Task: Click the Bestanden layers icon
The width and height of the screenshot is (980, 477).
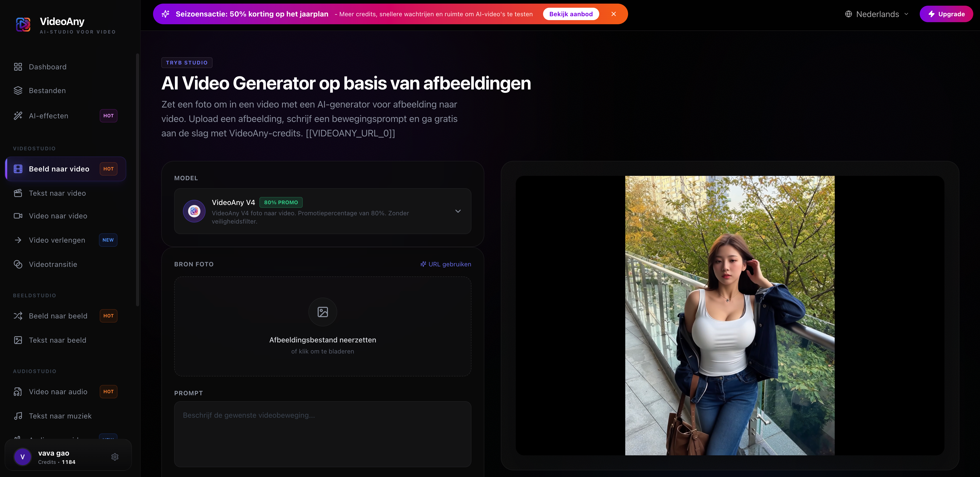Action: click(18, 91)
